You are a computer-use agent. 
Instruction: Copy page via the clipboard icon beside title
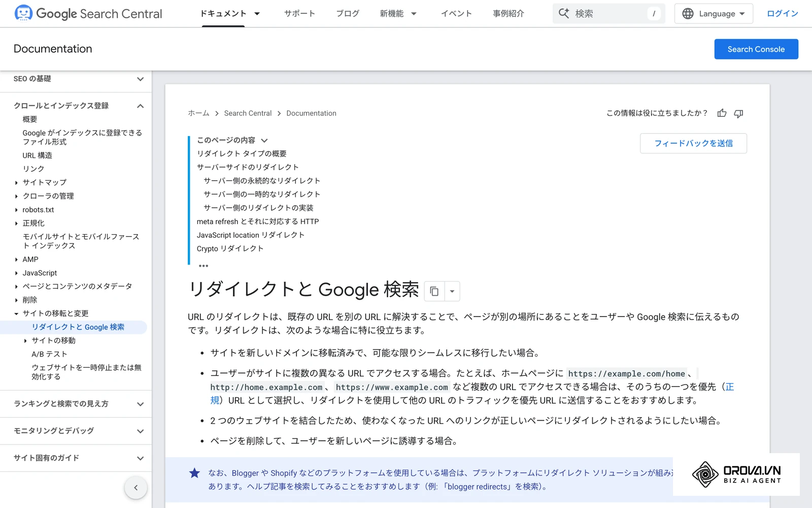click(x=434, y=291)
